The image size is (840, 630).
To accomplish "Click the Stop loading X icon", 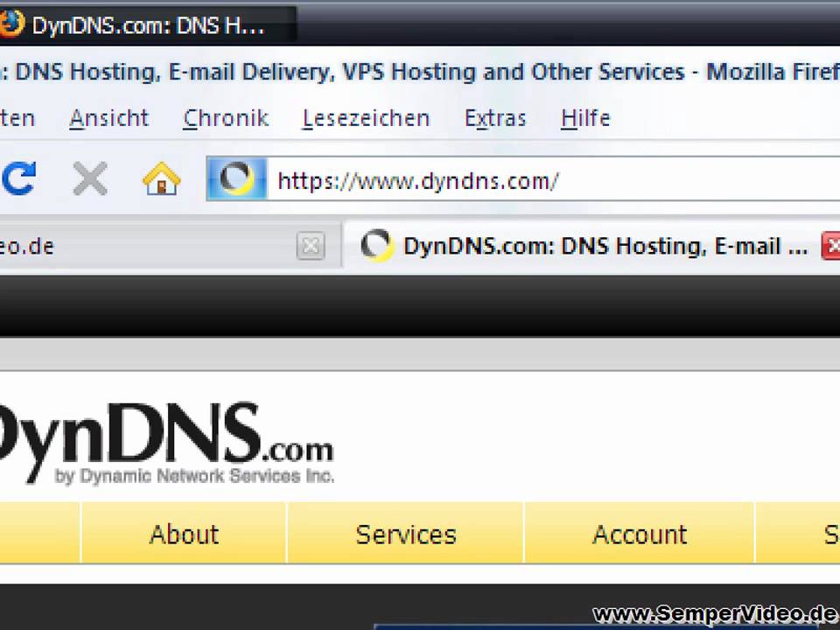I will (x=90, y=178).
